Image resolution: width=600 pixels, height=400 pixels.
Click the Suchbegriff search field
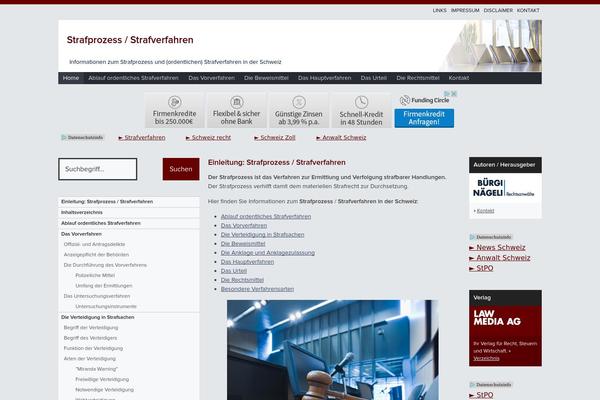tap(98, 169)
